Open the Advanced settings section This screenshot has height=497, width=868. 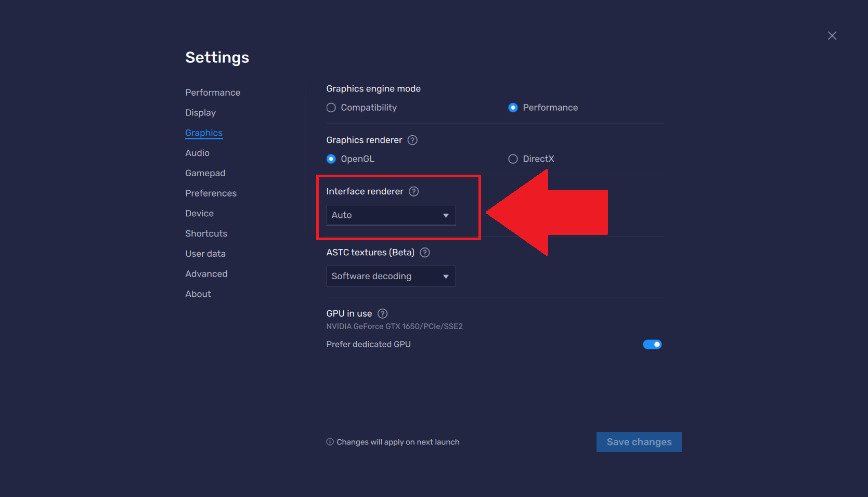pyautogui.click(x=206, y=274)
